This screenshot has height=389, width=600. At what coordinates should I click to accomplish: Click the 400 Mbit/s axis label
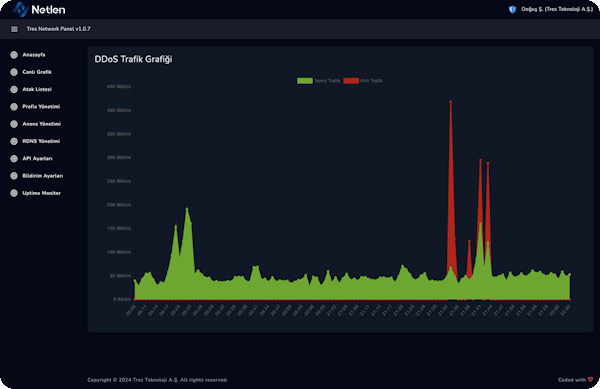(119, 110)
